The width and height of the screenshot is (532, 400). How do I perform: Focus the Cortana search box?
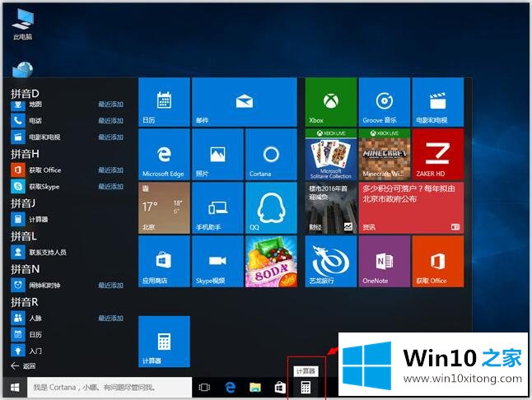click(x=110, y=387)
